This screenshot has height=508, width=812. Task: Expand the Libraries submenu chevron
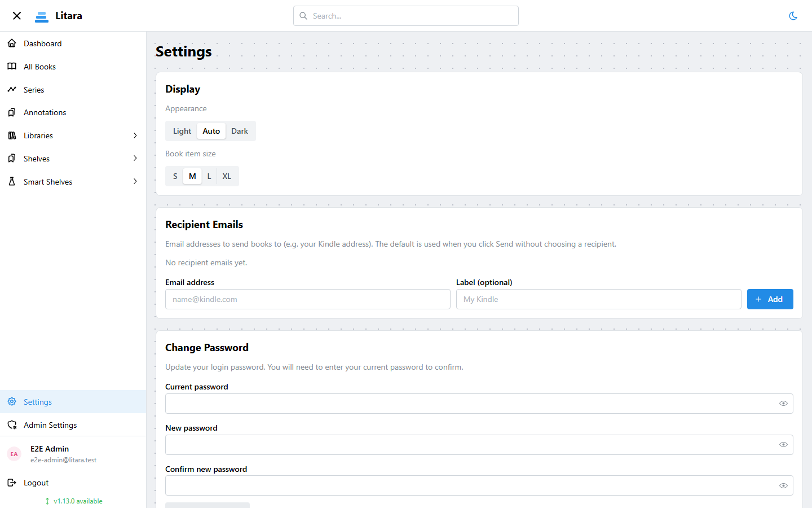point(135,135)
